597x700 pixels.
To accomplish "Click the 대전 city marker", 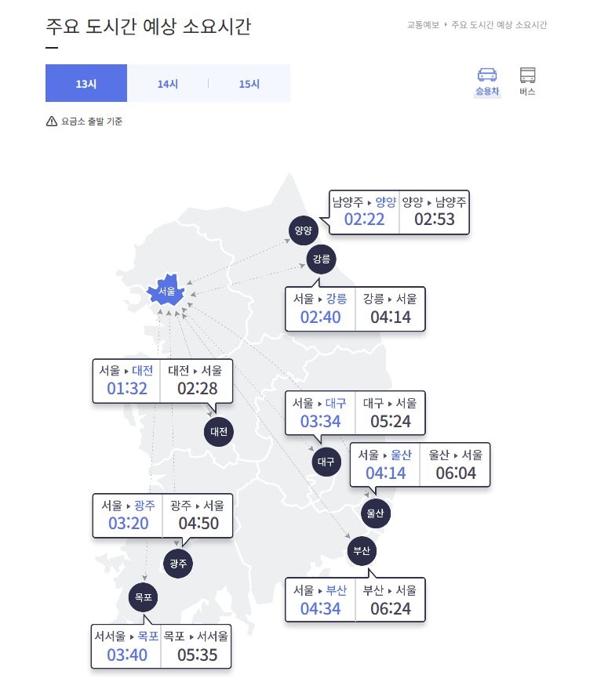I will click(219, 431).
